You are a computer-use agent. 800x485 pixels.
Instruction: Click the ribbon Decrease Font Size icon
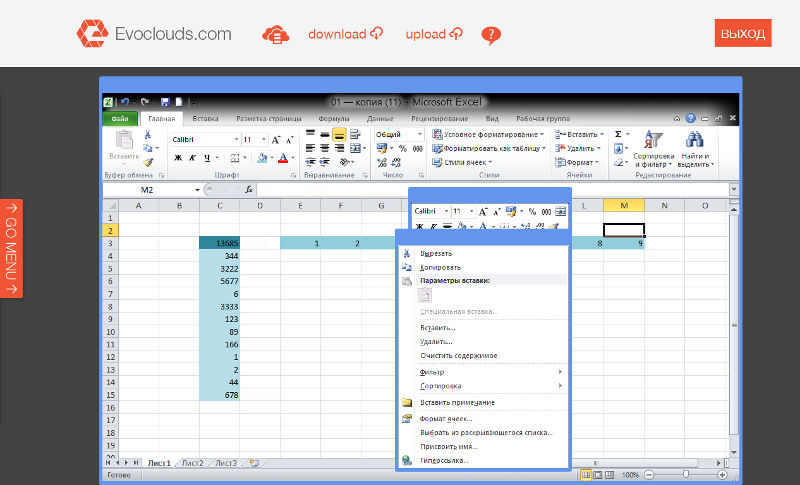pos(289,139)
